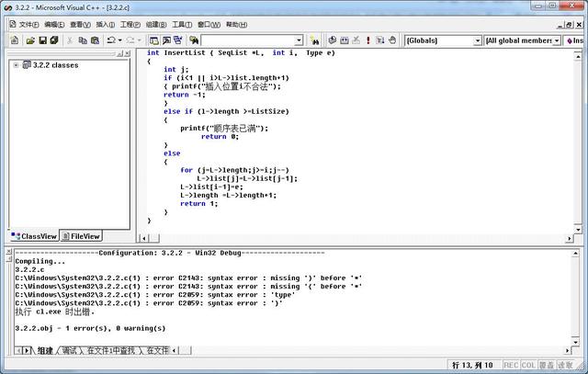Click the Open file folder icon

[x=30, y=40]
